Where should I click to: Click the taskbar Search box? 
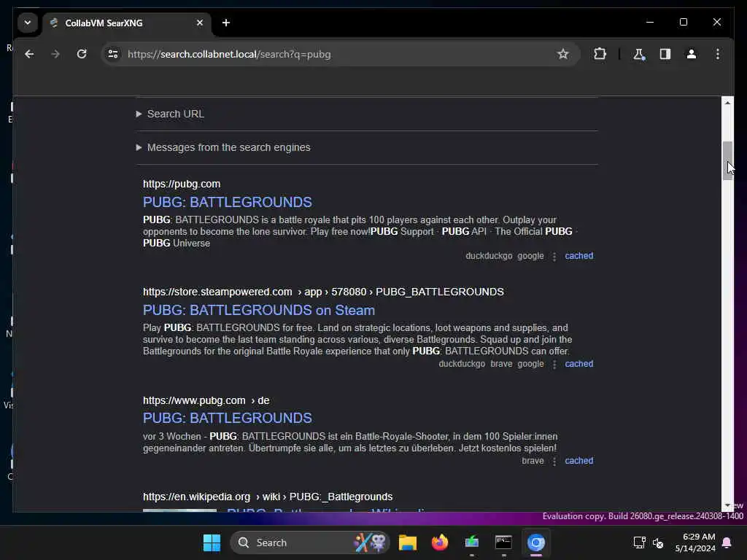pyautogui.click(x=310, y=542)
